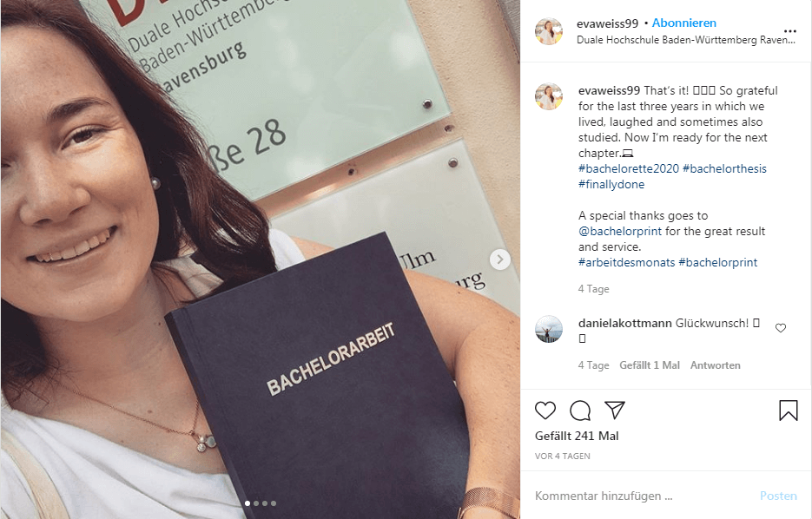The height and width of the screenshot is (519, 812).
Task: Open evaweiss99 profile picture in header
Action: click(549, 31)
